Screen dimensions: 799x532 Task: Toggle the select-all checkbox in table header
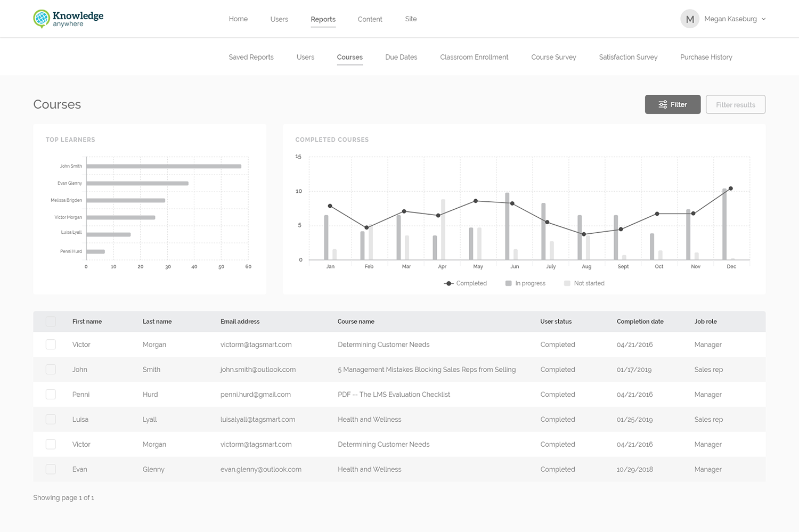(51, 322)
